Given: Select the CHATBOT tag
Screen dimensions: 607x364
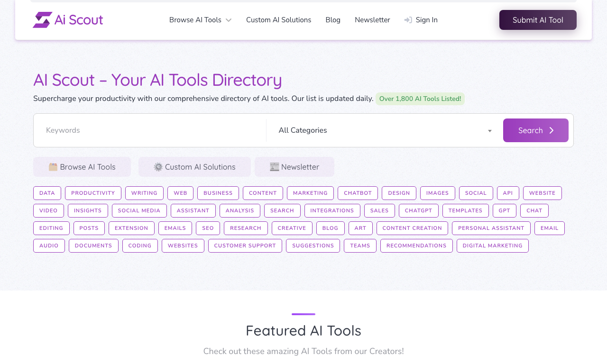Looking at the screenshot, I should click(358, 193).
